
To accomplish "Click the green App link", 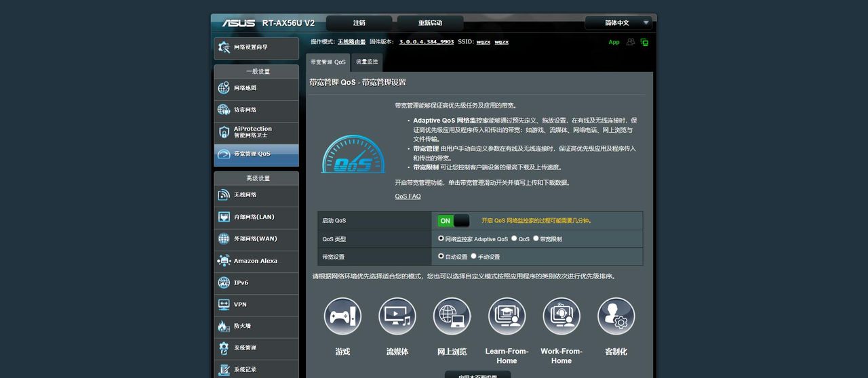I will (614, 42).
